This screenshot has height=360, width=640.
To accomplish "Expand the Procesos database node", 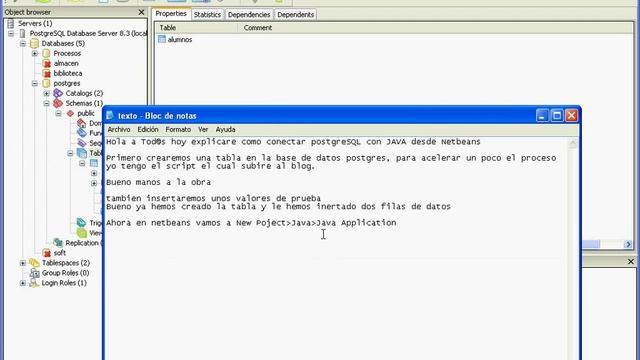I will coord(35,53).
